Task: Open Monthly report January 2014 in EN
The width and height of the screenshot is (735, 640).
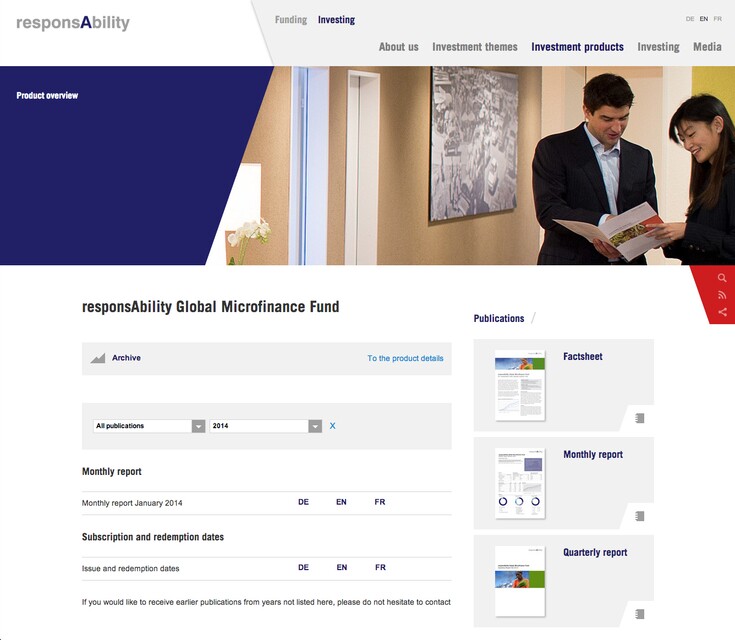Action: point(341,502)
